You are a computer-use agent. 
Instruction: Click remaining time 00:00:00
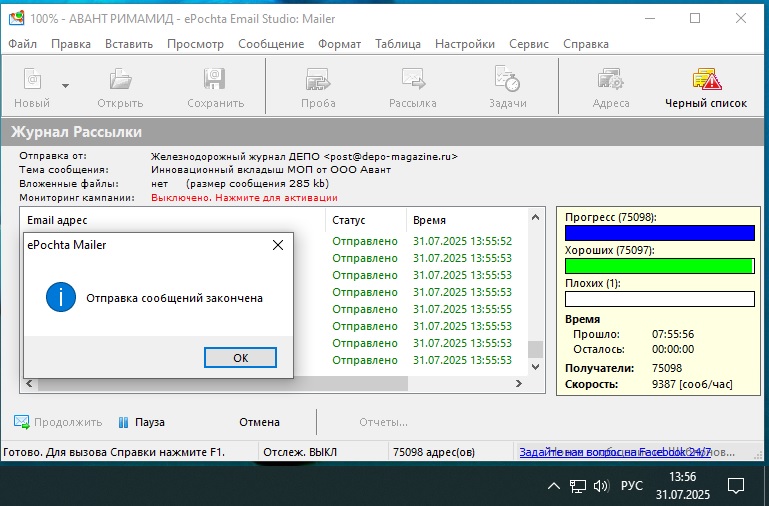point(673,349)
